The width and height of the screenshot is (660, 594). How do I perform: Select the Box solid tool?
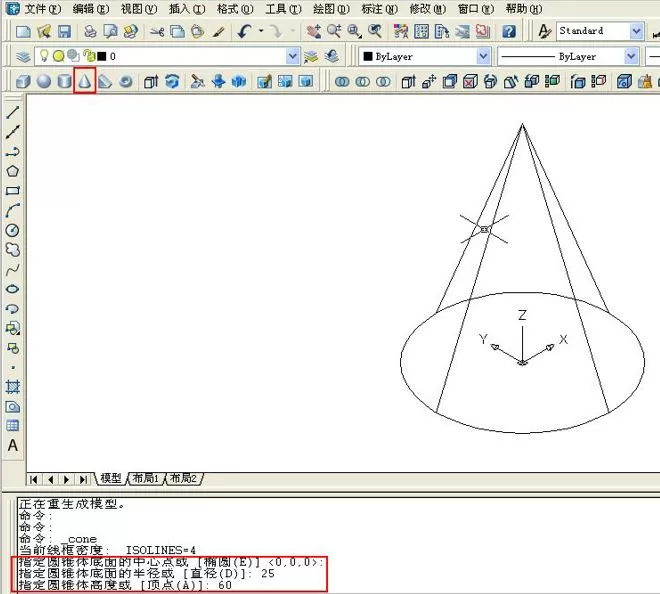pyautogui.click(x=23, y=81)
